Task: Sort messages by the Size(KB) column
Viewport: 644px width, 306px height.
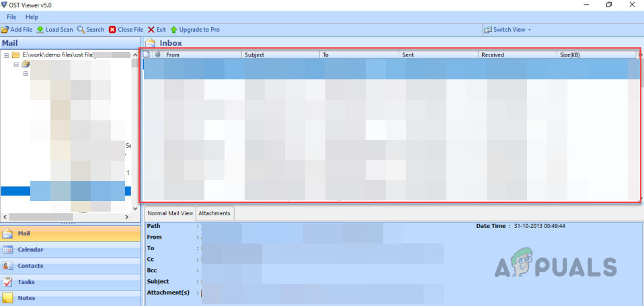Action: pos(596,54)
